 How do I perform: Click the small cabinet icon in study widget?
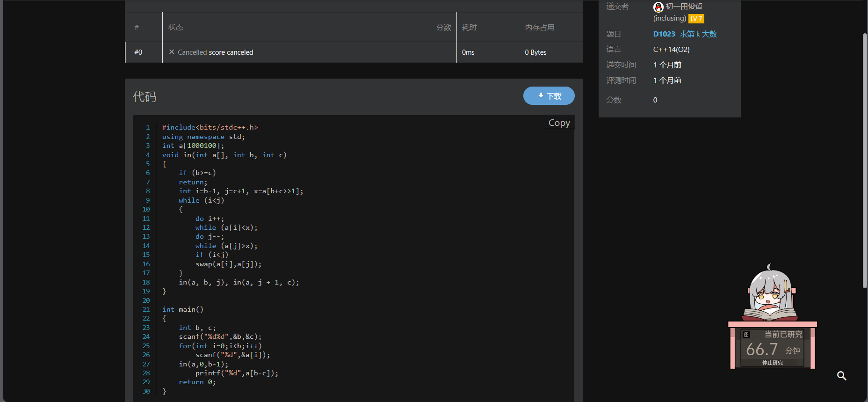(x=746, y=335)
